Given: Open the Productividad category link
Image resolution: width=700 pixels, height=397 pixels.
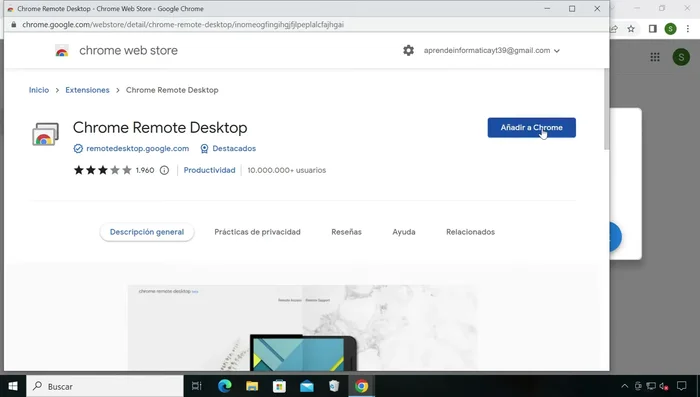Looking at the screenshot, I should (209, 170).
